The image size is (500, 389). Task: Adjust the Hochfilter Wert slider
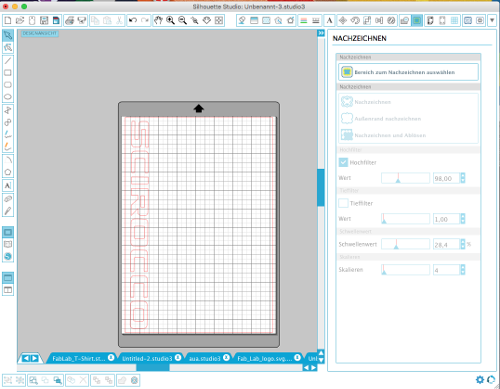coord(405,178)
